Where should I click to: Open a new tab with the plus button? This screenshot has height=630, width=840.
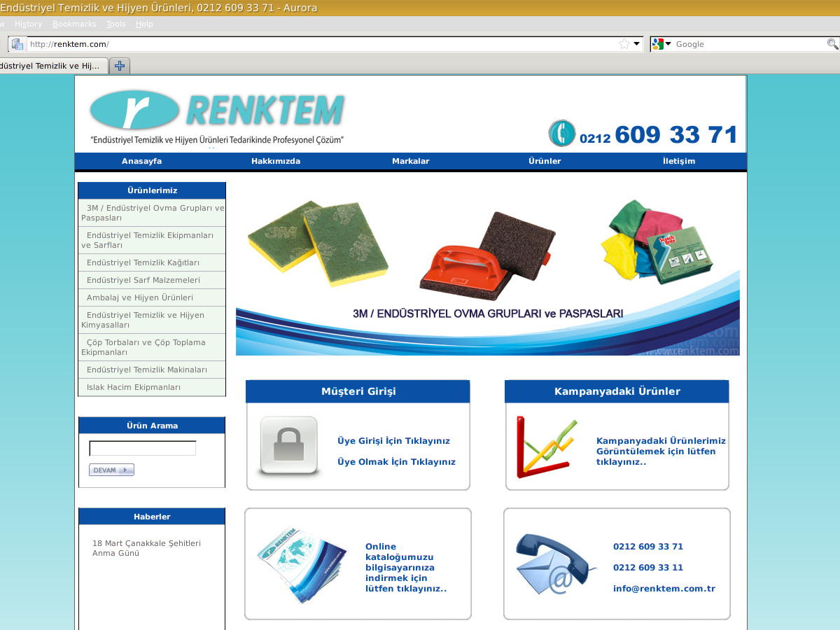point(120,66)
